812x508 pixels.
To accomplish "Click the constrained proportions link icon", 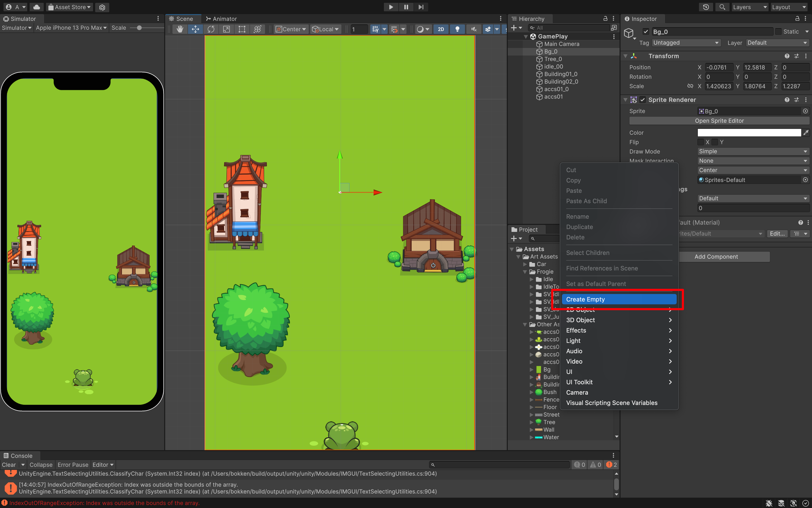I will (690, 86).
